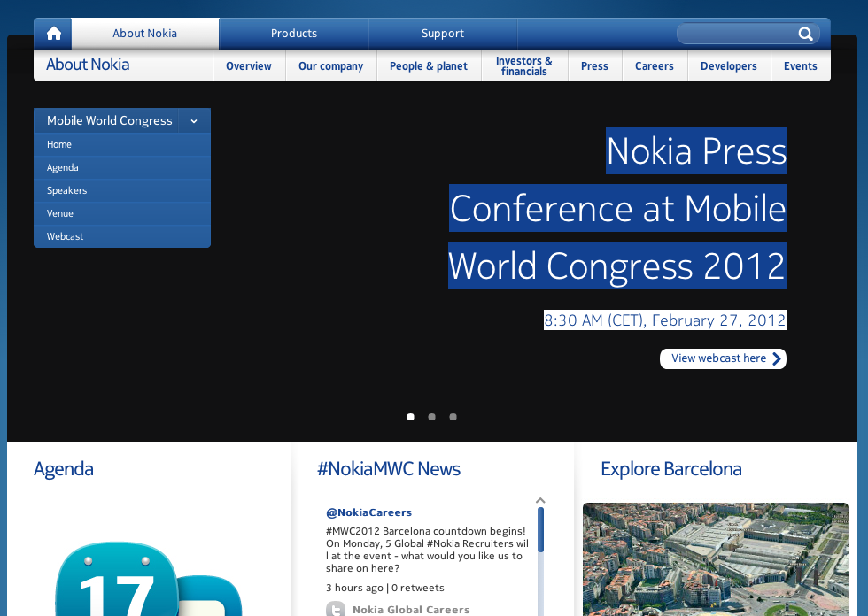
Task: Open Our company section
Action: [x=331, y=65]
